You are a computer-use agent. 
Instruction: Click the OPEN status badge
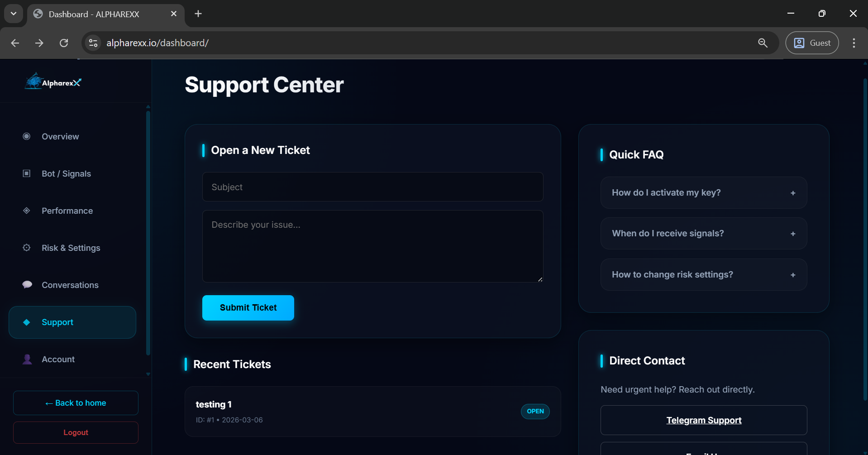pyautogui.click(x=535, y=411)
